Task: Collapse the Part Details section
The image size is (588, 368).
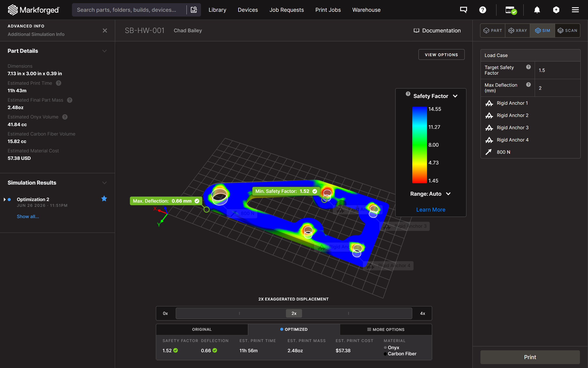Action: 104,51
